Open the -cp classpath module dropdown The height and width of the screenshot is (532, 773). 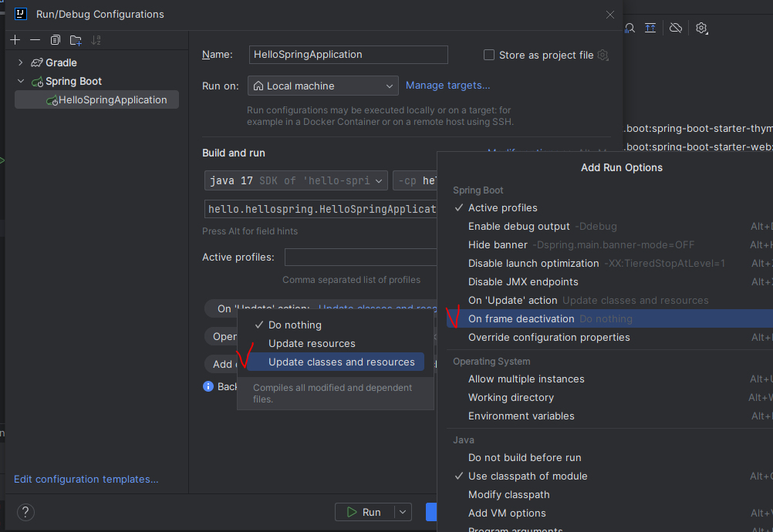pyautogui.click(x=414, y=180)
